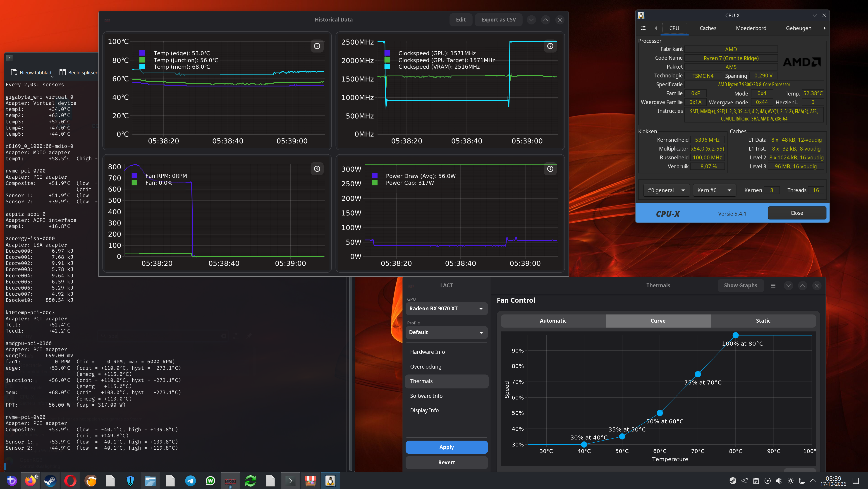Click the 100% at 80°C curve point
Image resolution: width=868 pixels, height=489 pixels.
coord(736,335)
